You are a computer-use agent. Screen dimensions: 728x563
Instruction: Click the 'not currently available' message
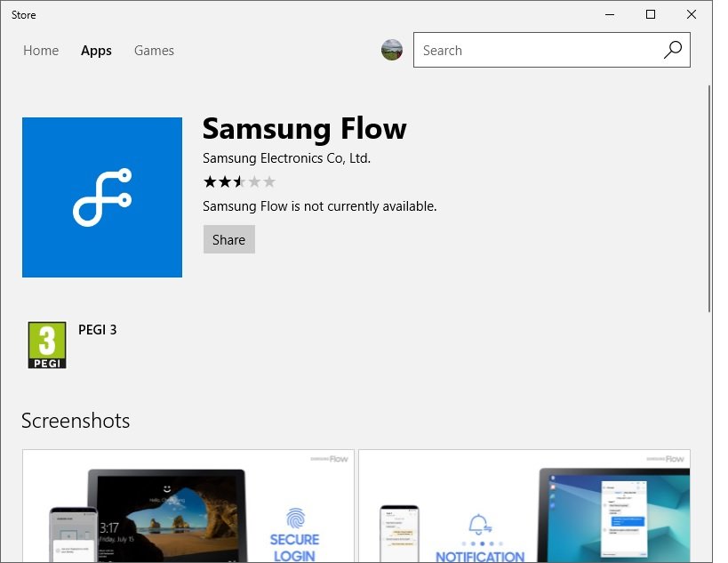pyautogui.click(x=320, y=206)
